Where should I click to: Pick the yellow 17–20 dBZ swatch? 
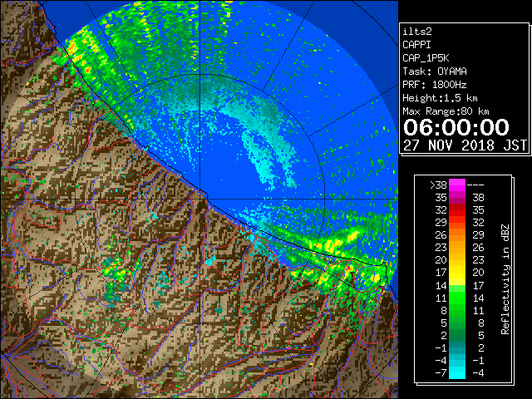[457, 273]
